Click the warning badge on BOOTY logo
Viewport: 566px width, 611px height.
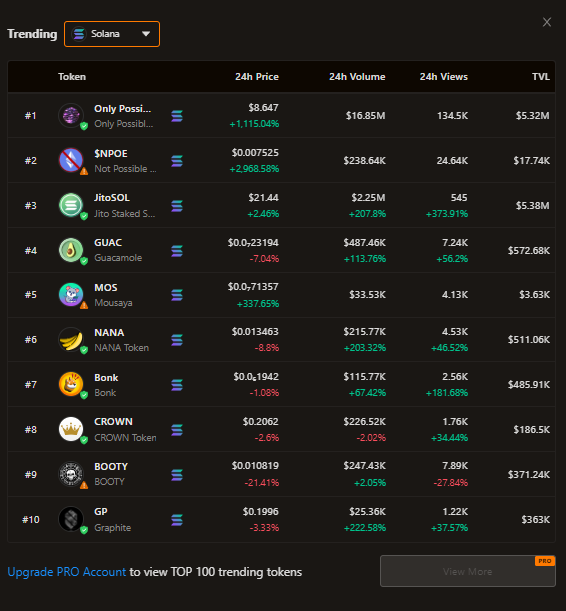(84, 485)
